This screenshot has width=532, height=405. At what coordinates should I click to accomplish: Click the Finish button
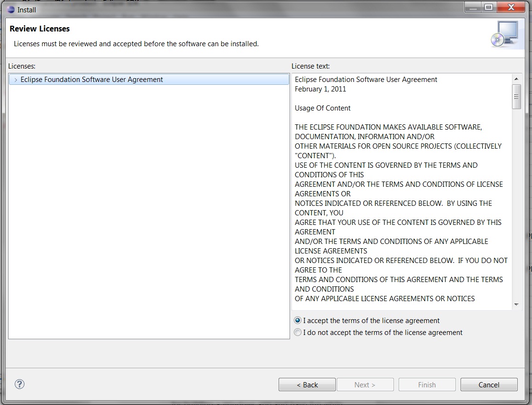click(x=427, y=385)
